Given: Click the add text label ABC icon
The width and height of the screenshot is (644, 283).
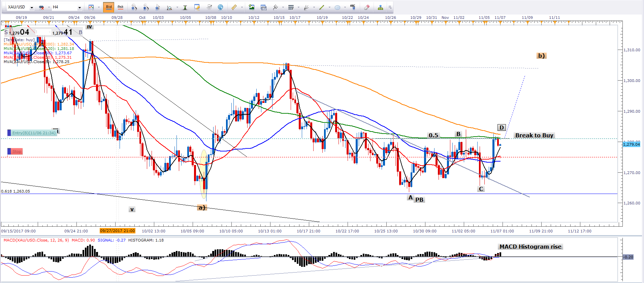Looking at the screenshot, I should (x=353, y=7).
